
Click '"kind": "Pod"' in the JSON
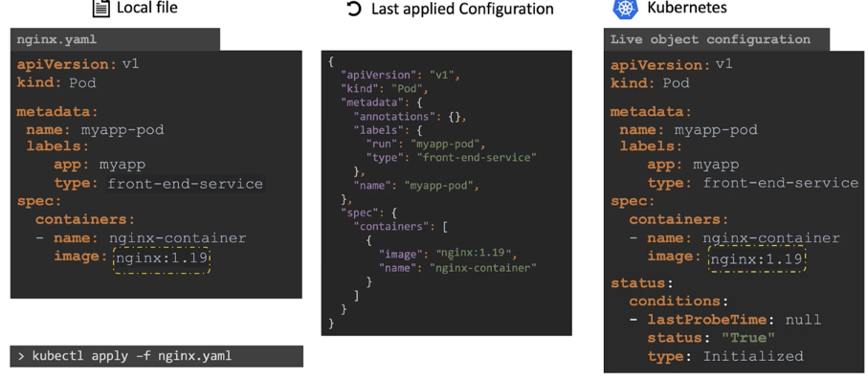click(x=386, y=89)
